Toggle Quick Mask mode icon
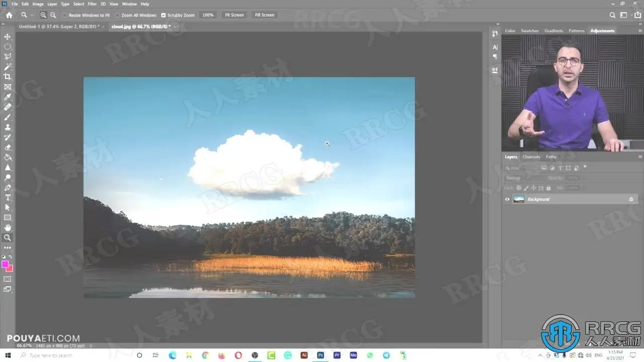 [x=8, y=279]
